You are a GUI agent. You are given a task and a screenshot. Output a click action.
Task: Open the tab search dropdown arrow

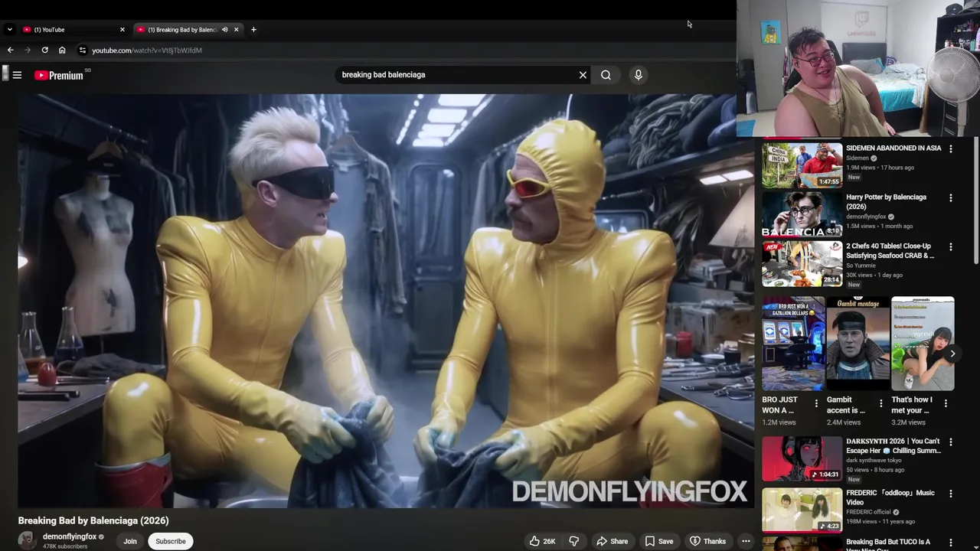pos(9,30)
